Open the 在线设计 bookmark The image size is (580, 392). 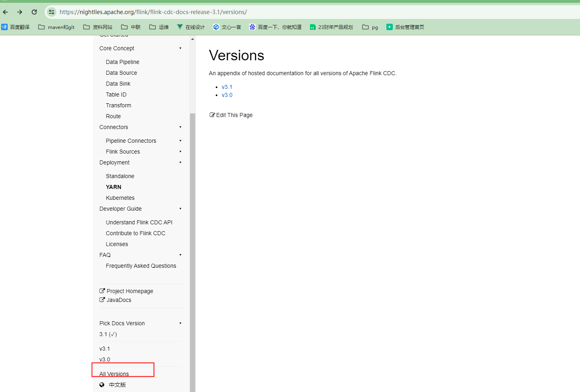(191, 27)
